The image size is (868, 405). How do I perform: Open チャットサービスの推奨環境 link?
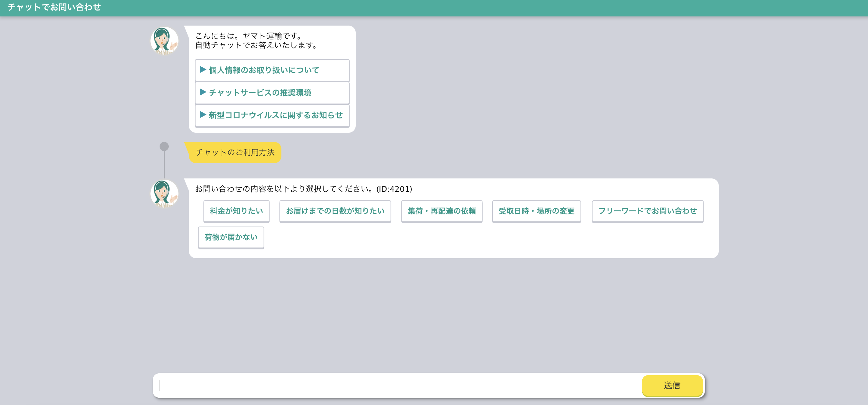[272, 93]
